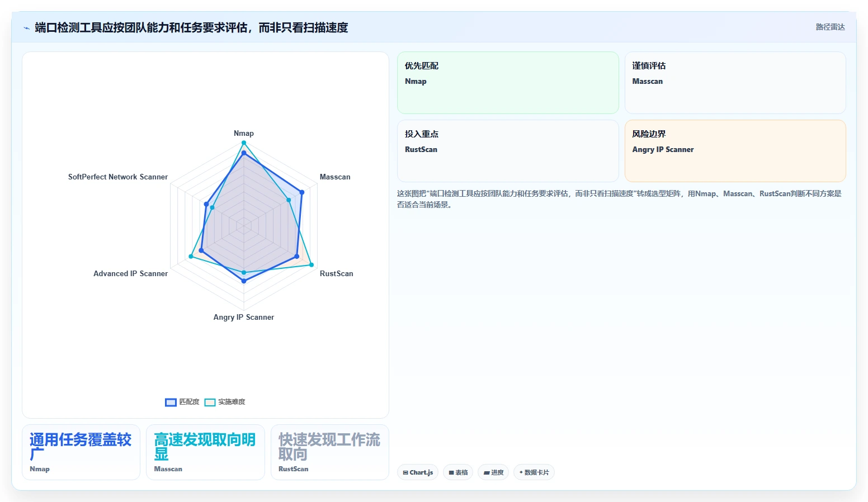Click the page title 端口检测工具应按团队能力
Screen dimensions: 868x502
(x=191, y=27)
